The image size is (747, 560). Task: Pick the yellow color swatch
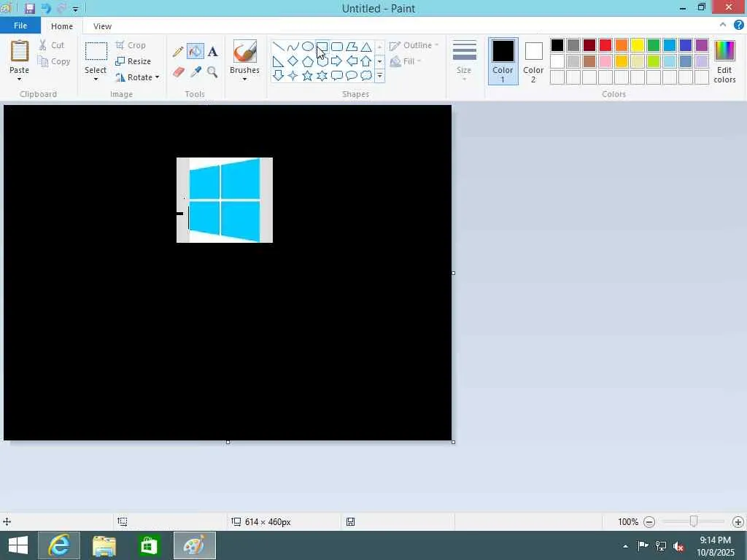pos(638,45)
